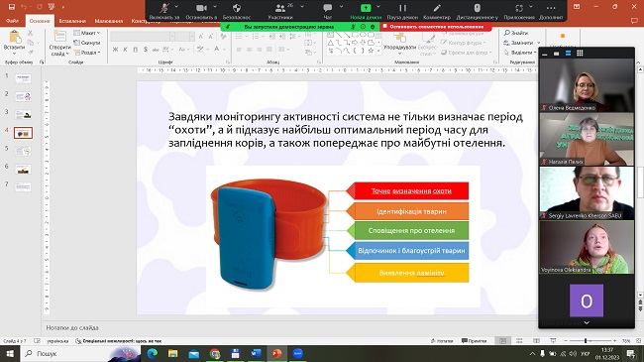The image size is (644, 362).
Task: Open Zoom annotation comment pencil tool
Action: tap(437, 8)
